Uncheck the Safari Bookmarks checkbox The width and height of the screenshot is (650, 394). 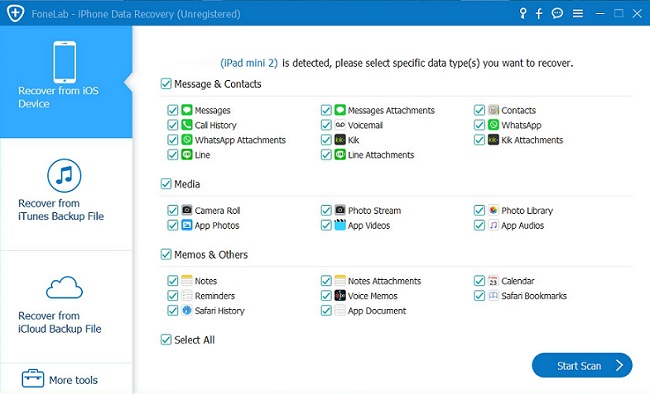click(480, 296)
